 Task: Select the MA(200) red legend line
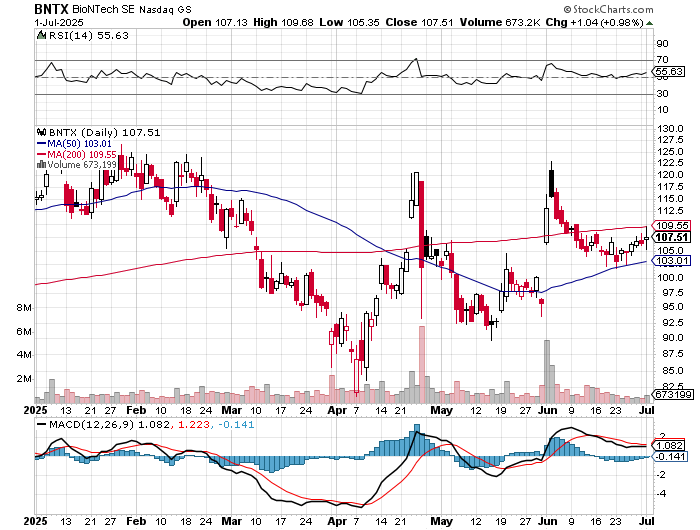click(40, 154)
